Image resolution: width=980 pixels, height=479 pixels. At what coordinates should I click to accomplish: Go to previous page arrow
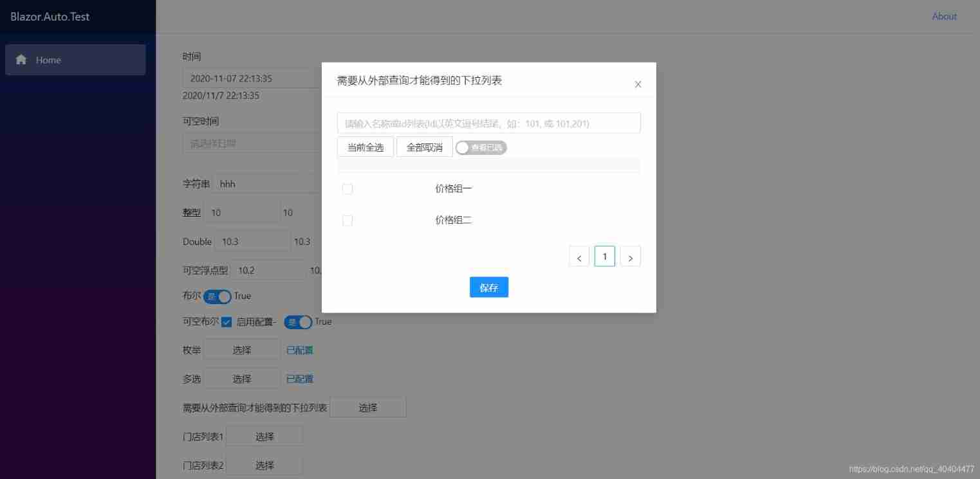[579, 257]
